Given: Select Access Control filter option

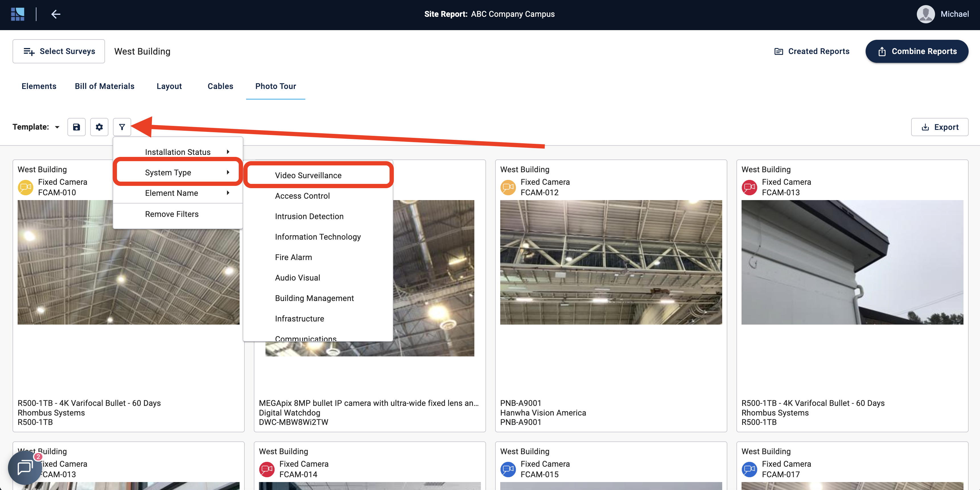Looking at the screenshot, I should tap(302, 196).
